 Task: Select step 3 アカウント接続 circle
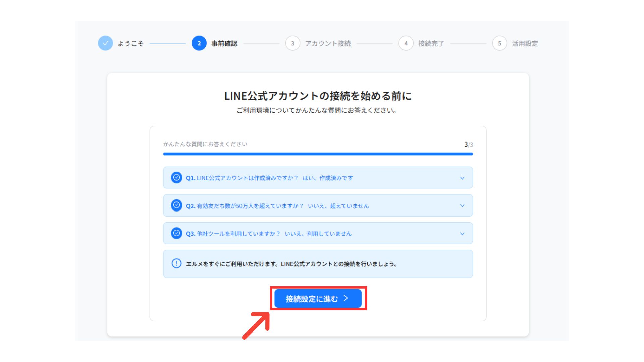[x=292, y=43]
